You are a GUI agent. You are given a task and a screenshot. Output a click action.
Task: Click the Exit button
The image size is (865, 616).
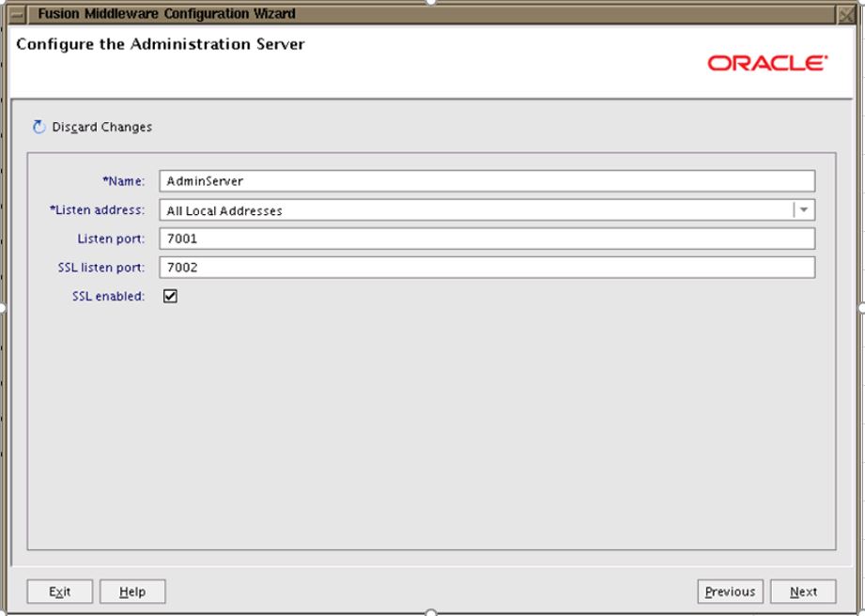coord(59,592)
